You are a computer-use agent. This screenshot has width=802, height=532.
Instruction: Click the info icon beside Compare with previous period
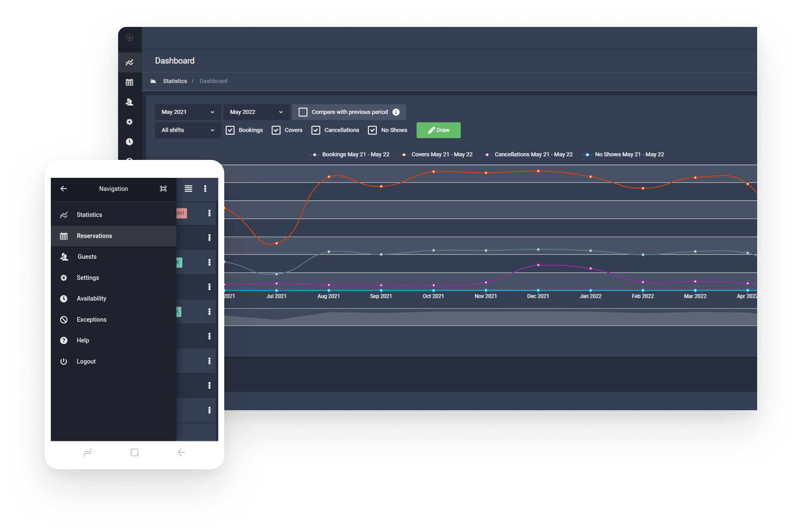click(x=396, y=112)
